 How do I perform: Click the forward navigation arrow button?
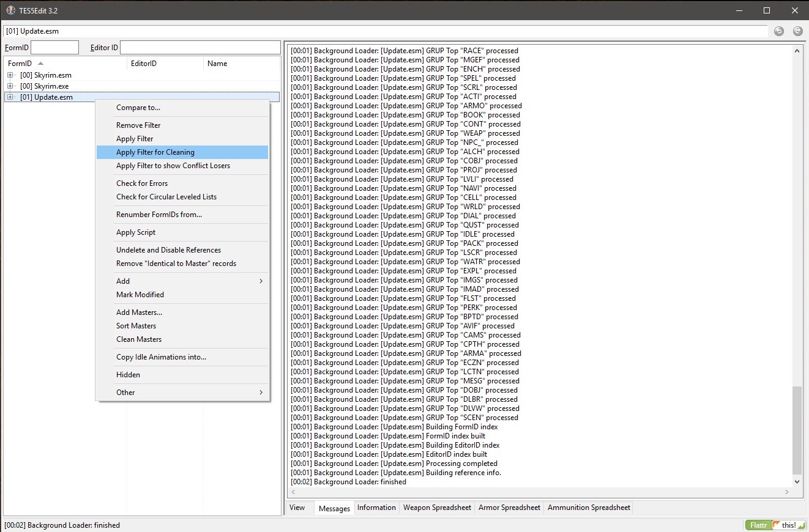coord(797,31)
